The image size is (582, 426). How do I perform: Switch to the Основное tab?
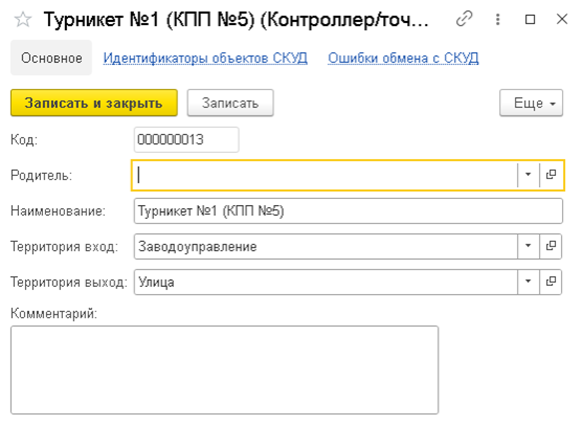click(x=51, y=58)
